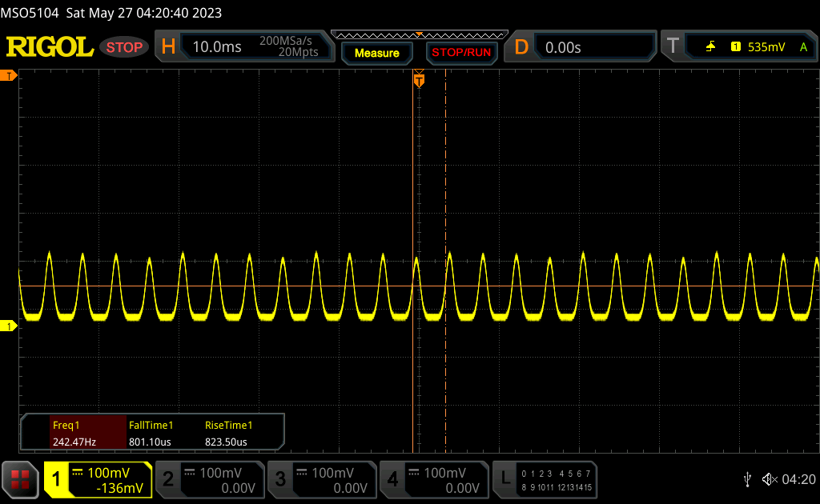Open the logic analyzer L digital channels panel
The height and width of the screenshot is (504, 820).
click(545, 479)
